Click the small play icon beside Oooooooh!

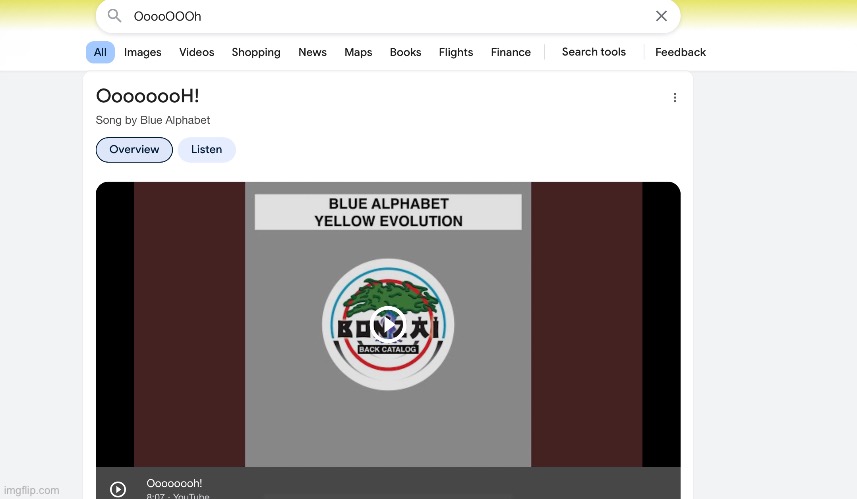[118, 489]
